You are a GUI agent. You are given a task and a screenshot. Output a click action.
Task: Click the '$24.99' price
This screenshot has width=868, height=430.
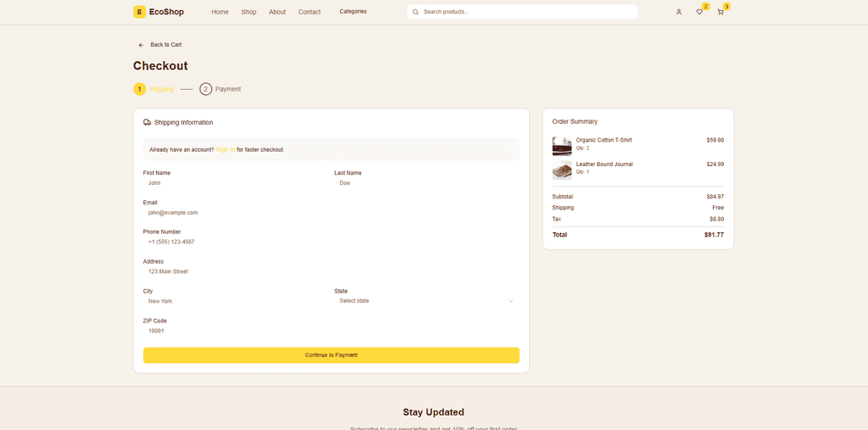point(715,165)
